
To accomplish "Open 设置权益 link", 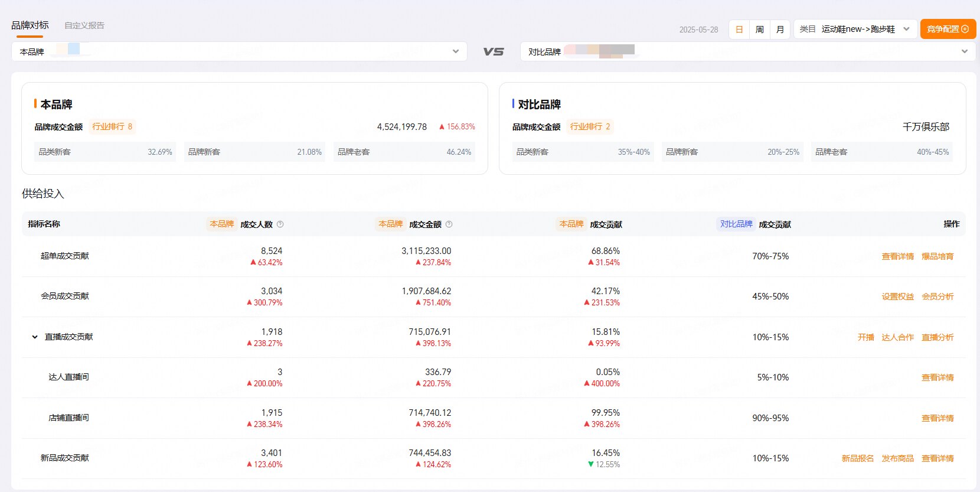I will coord(898,296).
